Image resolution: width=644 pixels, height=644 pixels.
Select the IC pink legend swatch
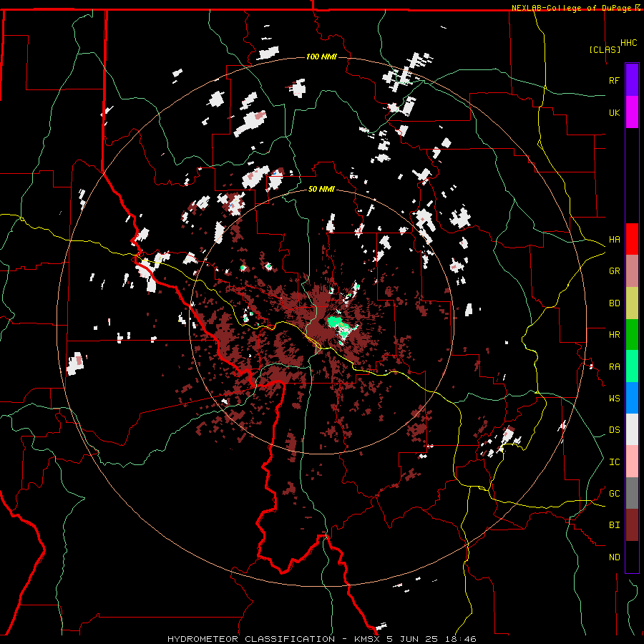[x=632, y=462]
